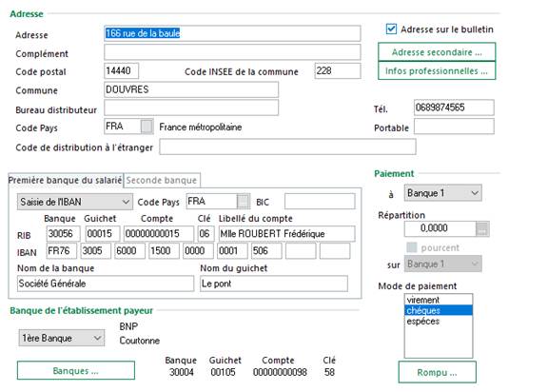548x392 pixels.
Task: Click payer Clé value 58
Action: tap(329, 372)
